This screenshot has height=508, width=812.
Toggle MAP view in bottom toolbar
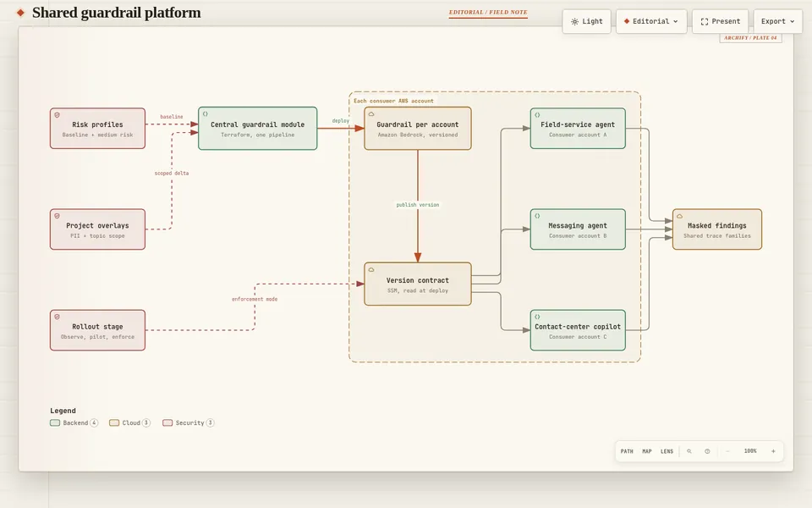click(647, 451)
